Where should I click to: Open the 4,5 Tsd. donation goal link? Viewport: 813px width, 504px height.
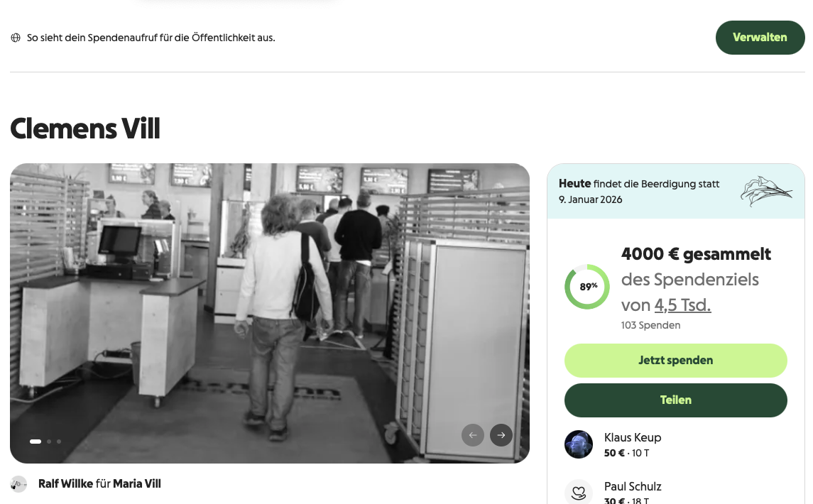click(682, 305)
